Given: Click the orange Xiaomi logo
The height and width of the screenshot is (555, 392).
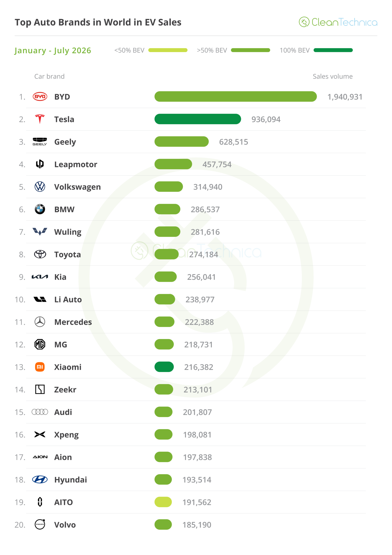Looking at the screenshot, I should pyautogui.click(x=40, y=367).
